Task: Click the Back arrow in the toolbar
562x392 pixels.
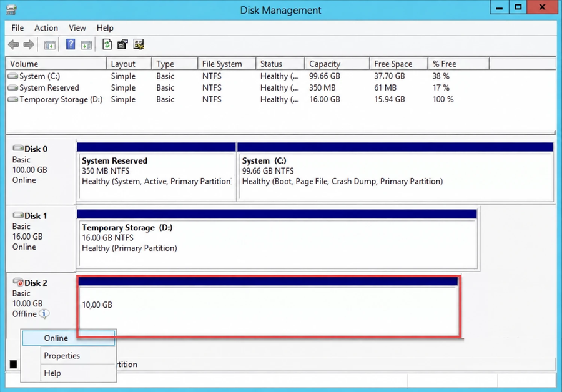Action: click(x=14, y=45)
